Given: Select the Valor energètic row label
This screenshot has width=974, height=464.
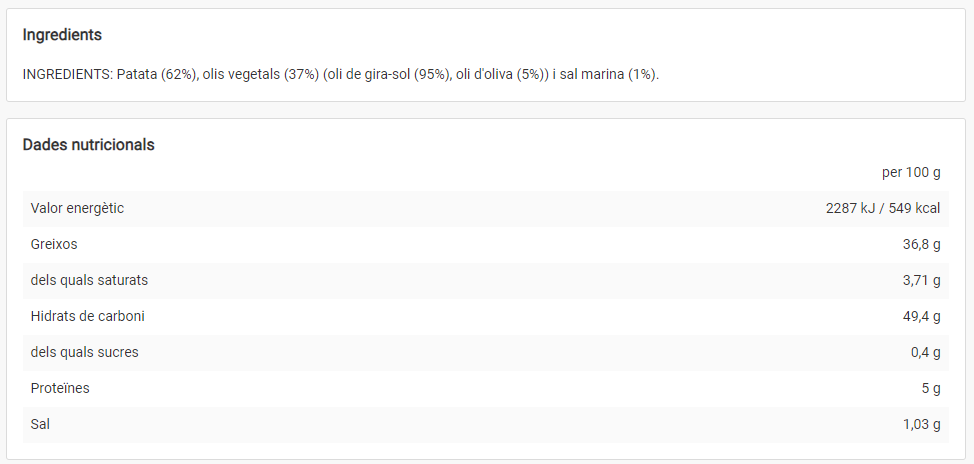Looking at the screenshot, I should 77,208.
